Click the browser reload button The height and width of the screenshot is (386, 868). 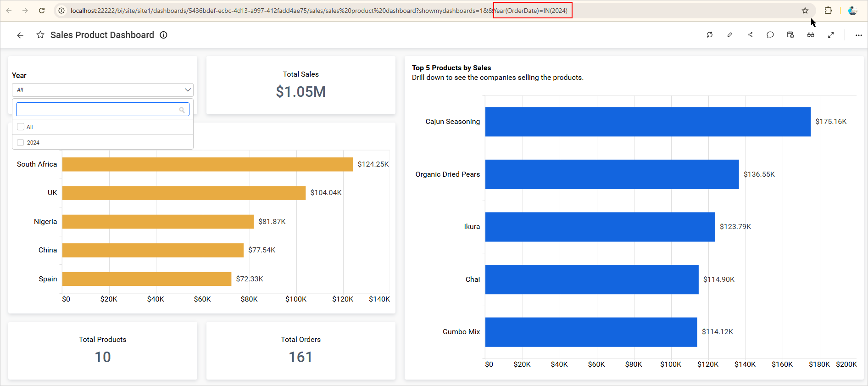[42, 11]
